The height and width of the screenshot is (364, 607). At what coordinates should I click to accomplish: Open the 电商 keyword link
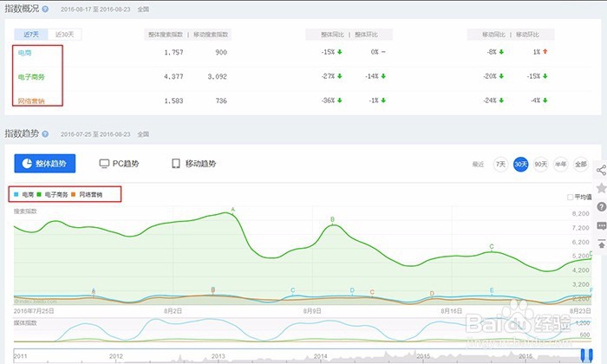[x=25, y=53]
